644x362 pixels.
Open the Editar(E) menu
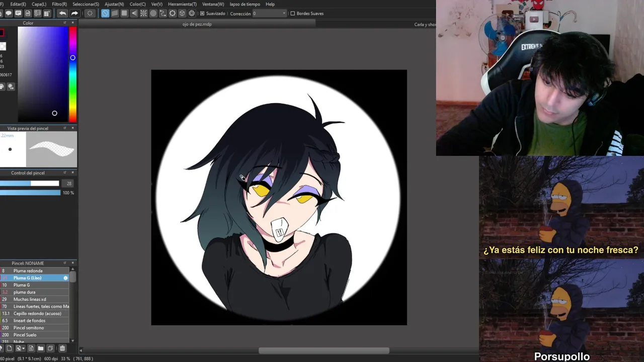[x=18, y=4]
